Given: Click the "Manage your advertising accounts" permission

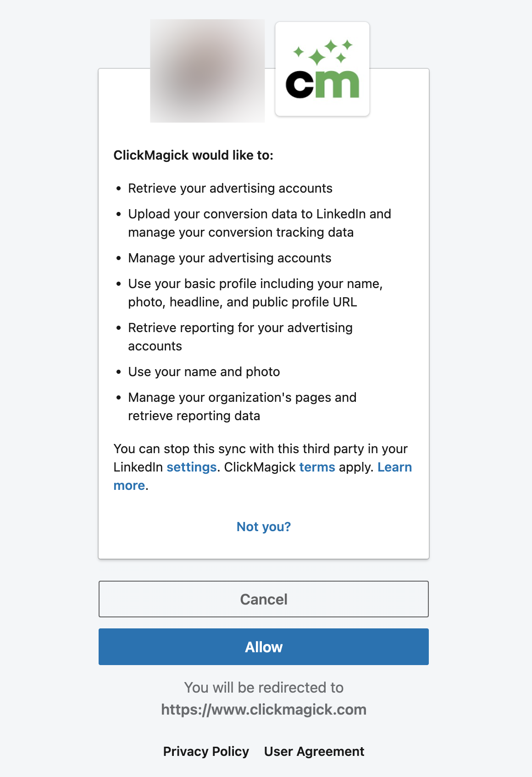Looking at the screenshot, I should click(229, 258).
